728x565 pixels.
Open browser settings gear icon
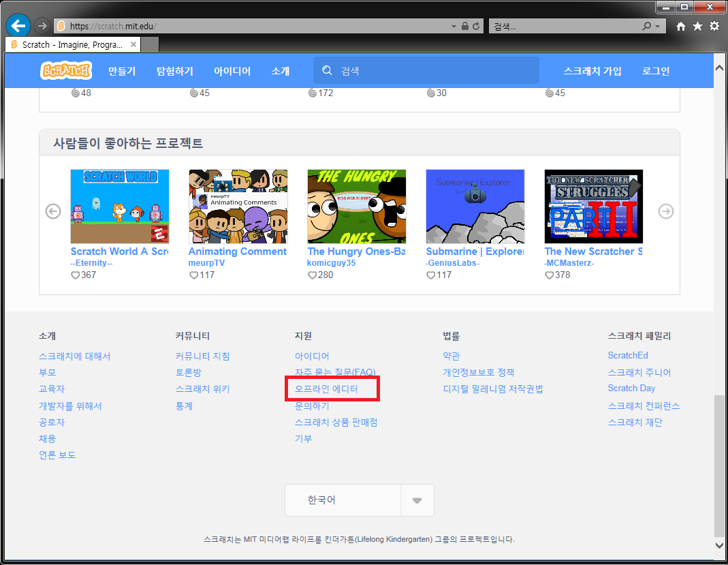[x=714, y=26]
